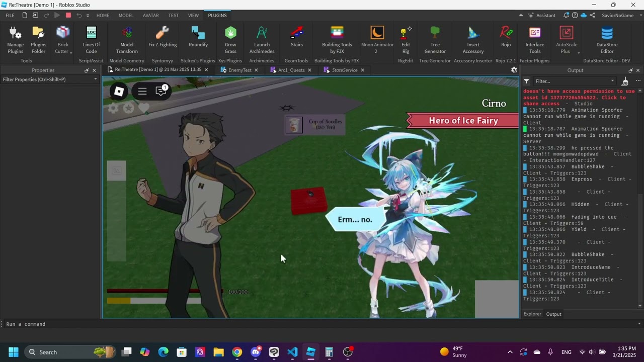Screen dimensions: 644x362
Task: Click the new file icon
Action: (x=25, y=16)
